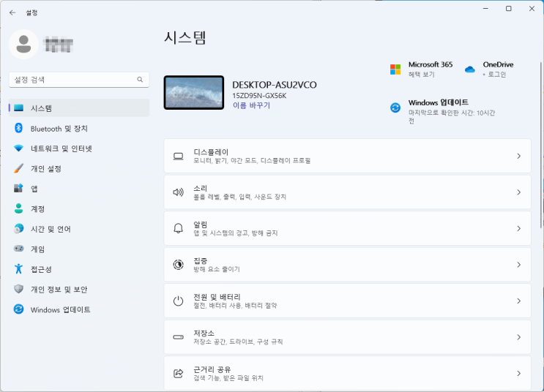Expand 소리 using its chevron arrow
This screenshot has height=392, width=544.
[519, 192]
